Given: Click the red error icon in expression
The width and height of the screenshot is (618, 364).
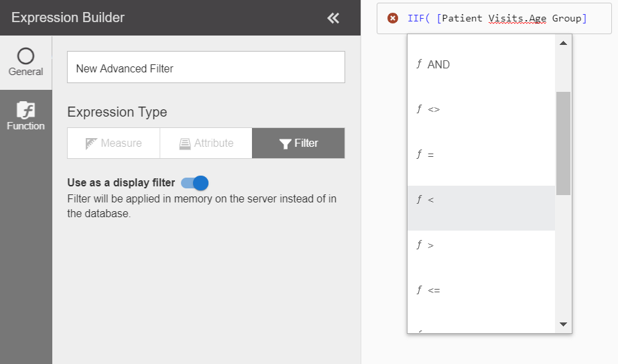Looking at the screenshot, I should [393, 19].
